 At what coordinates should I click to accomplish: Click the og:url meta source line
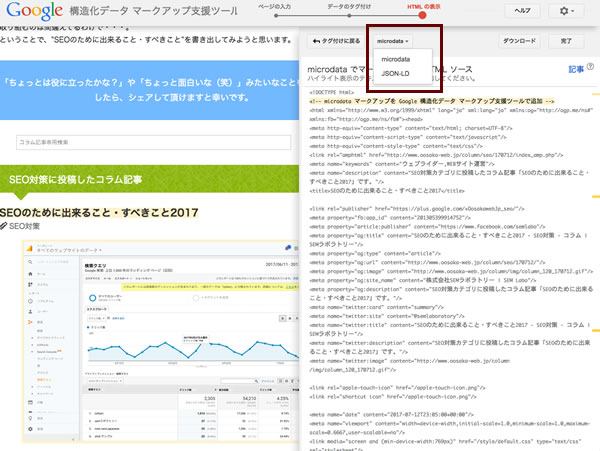coord(427,262)
